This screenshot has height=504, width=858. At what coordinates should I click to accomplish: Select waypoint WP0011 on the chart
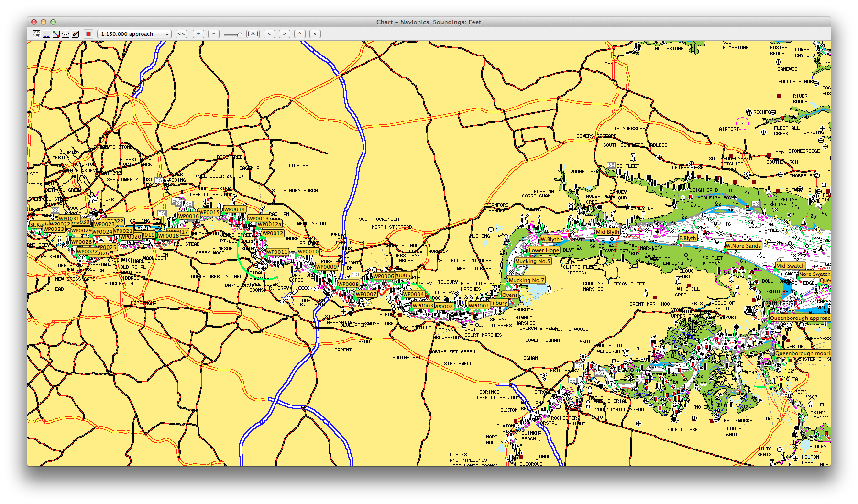click(277, 252)
